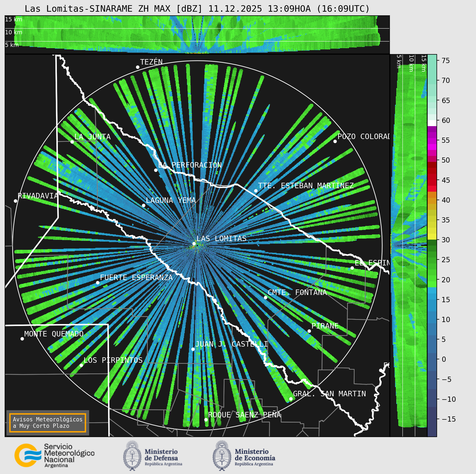Viewport: 476px width, 474px height.
Task: Click the Avisos Meteorológicos a Muy Corto Plazo box
Action: tap(48, 423)
